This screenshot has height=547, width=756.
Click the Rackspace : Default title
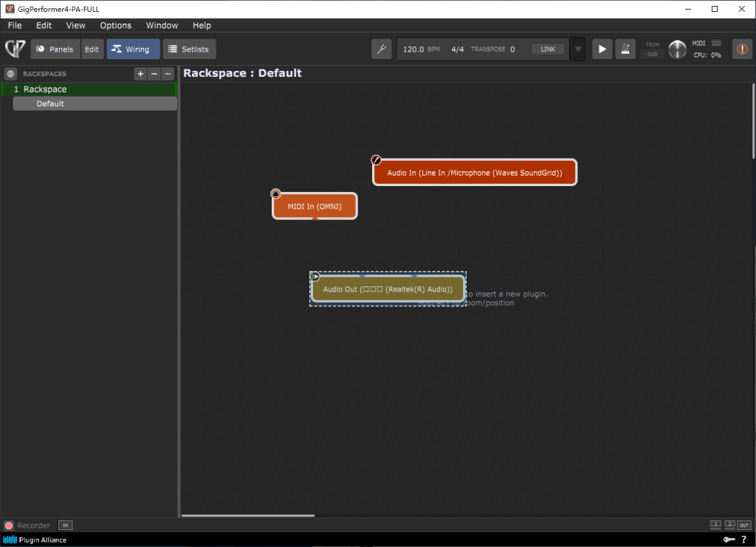coord(242,73)
